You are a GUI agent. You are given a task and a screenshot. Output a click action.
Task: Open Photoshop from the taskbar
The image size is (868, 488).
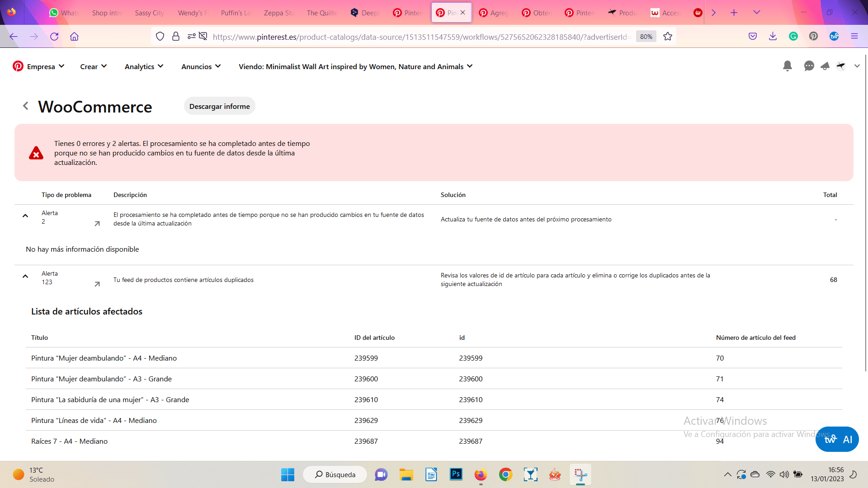pyautogui.click(x=456, y=474)
